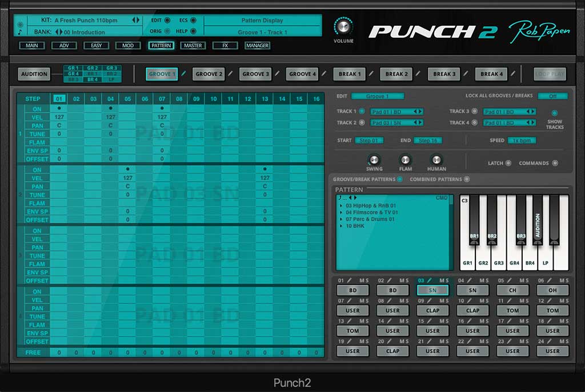Click the pencil icon next to Break 4
585x392 pixels.
pyautogui.click(x=512, y=74)
